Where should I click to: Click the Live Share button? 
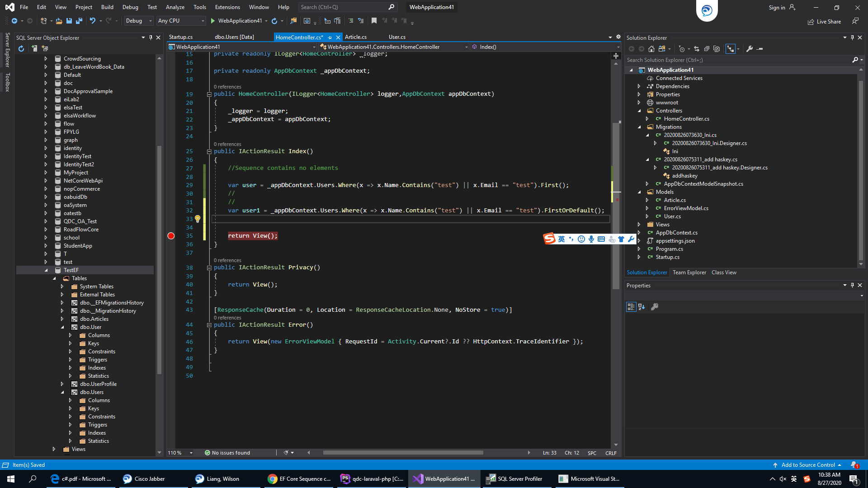824,21
